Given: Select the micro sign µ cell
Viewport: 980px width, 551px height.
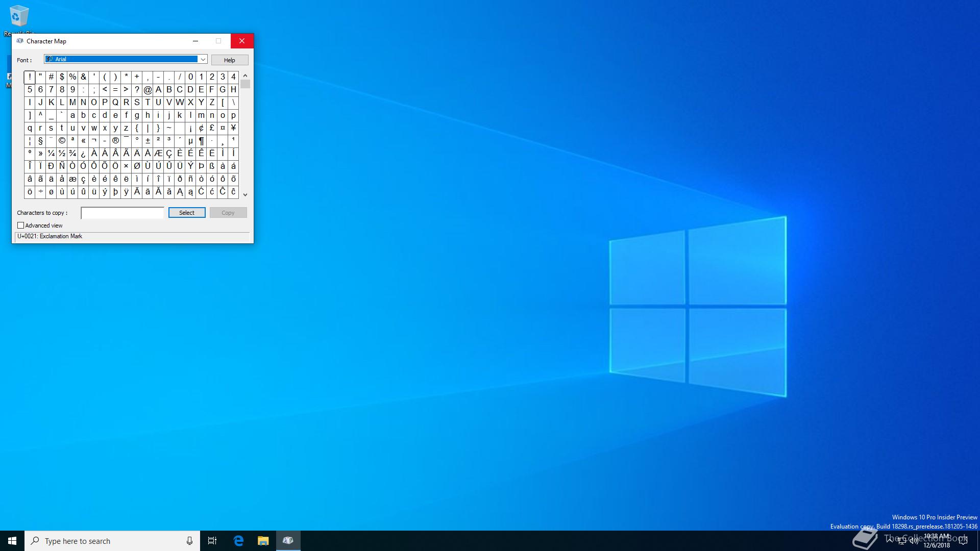Looking at the screenshot, I should (190, 141).
